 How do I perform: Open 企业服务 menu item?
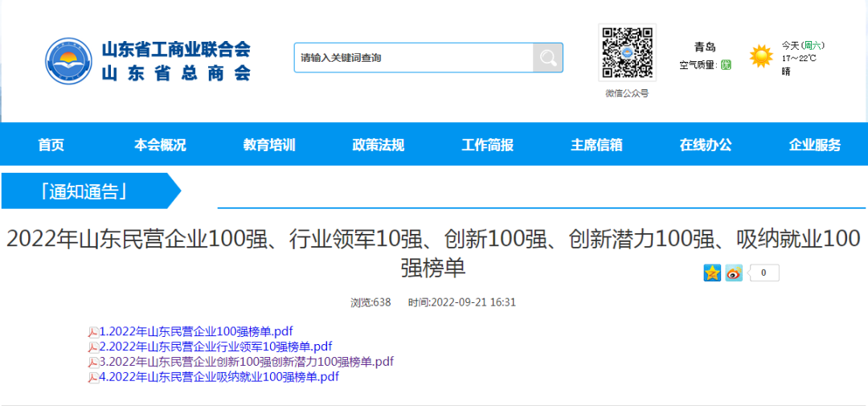(814, 146)
